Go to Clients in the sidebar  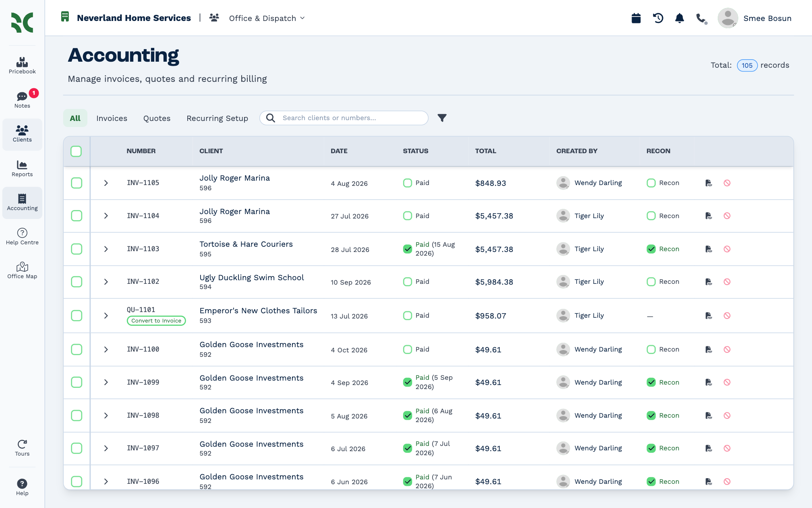pyautogui.click(x=22, y=134)
